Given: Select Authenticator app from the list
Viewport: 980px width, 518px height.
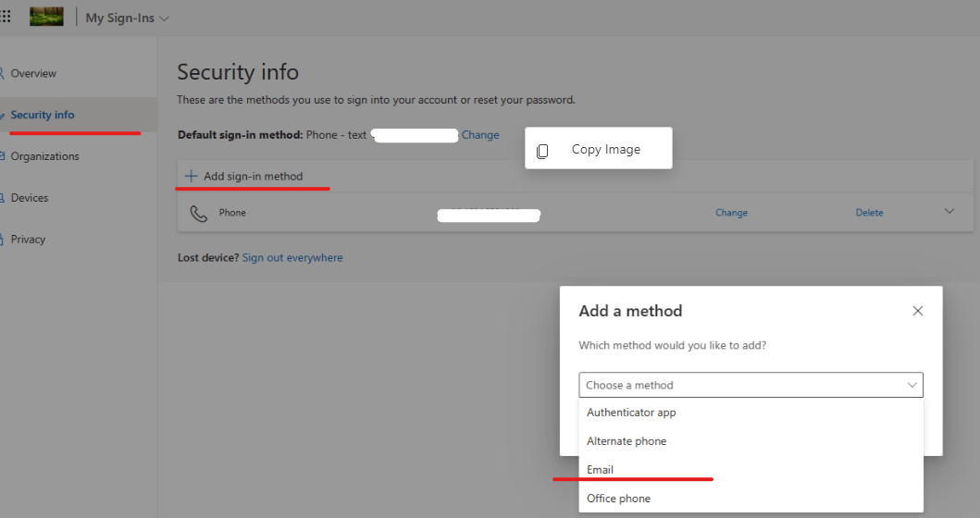Looking at the screenshot, I should 751,413.
